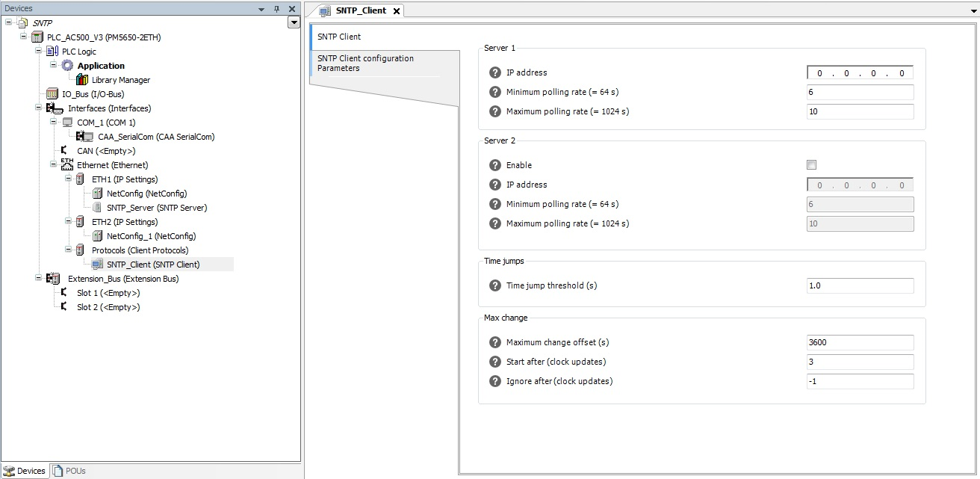Viewport: 980px width, 479px height.
Task: Click the CAA_SerialCom serial device icon
Action: coord(86,136)
